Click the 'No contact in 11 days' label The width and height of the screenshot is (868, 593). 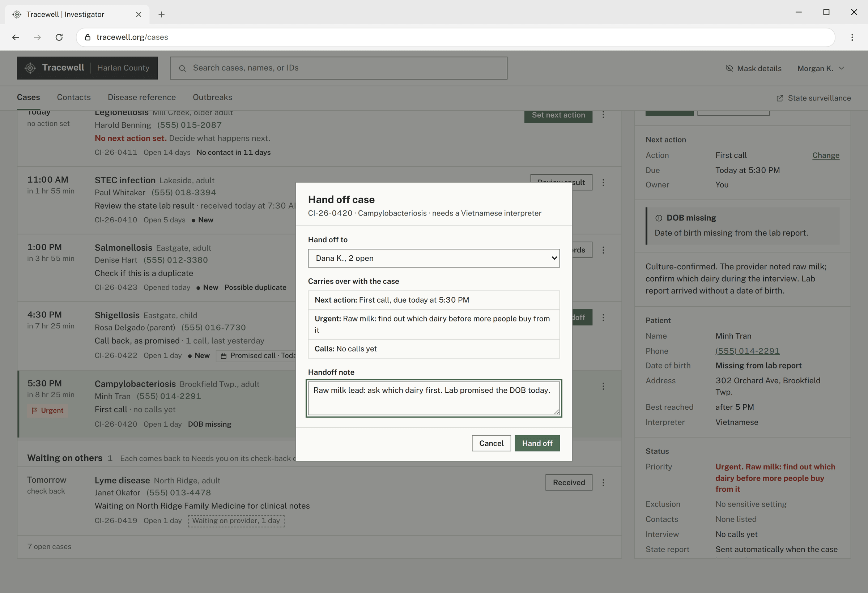(x=233, y=152)
